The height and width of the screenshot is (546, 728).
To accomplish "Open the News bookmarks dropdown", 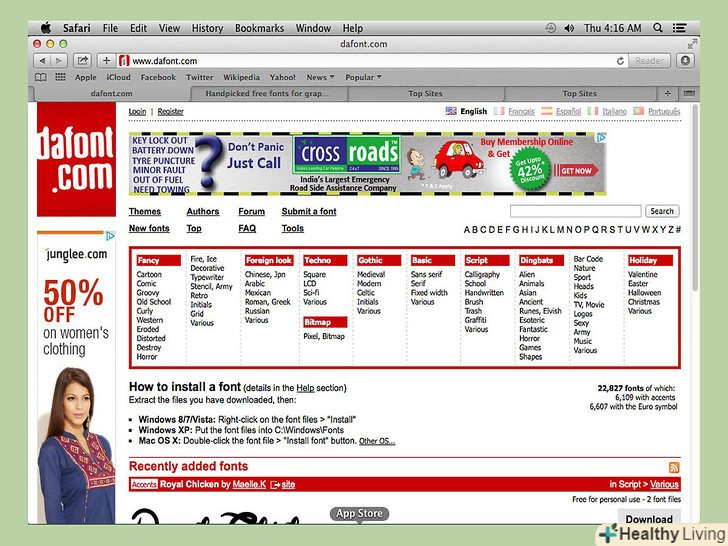I will coord(320,78).
